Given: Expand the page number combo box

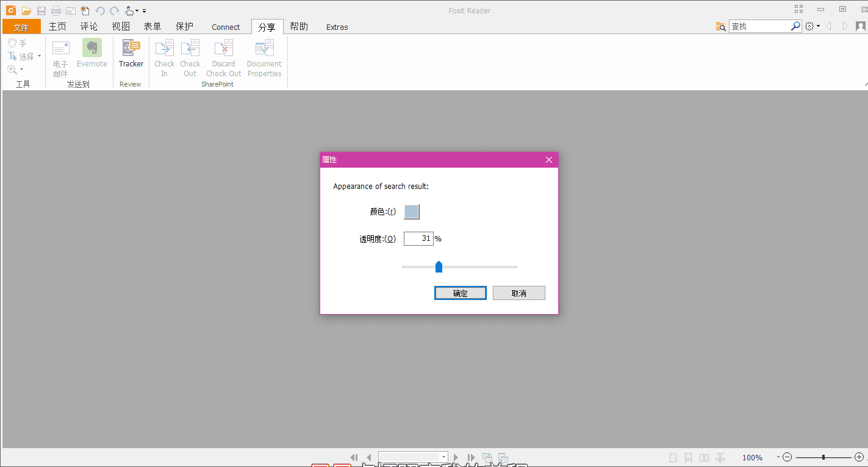Looking at the screenshot, I should 443,457.
